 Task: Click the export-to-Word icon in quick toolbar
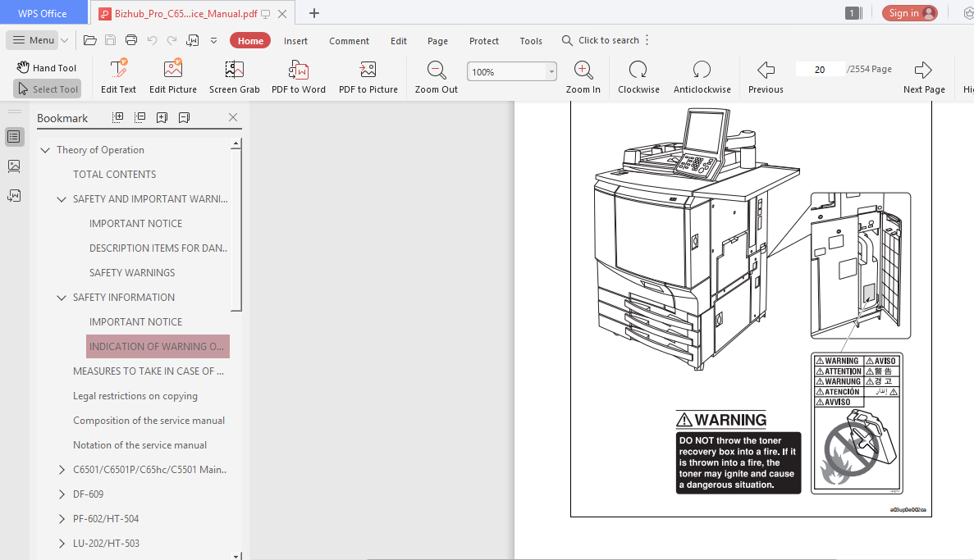point(193,40)
